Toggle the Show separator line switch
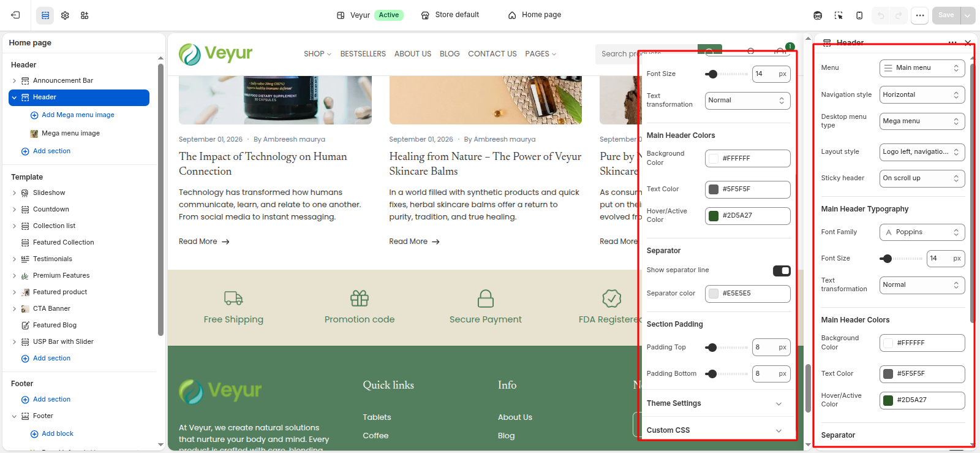Viewport: 980px width, 453px height. pos(782,270)
